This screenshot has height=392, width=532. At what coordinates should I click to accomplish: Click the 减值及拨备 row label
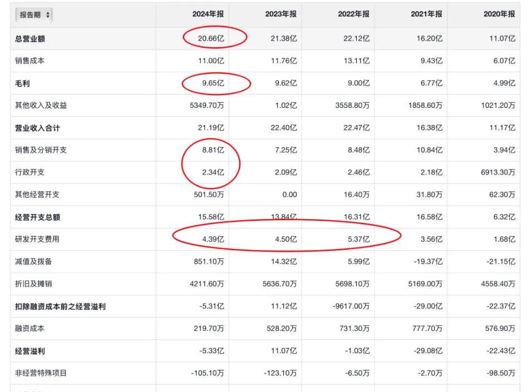[x=33, y=262]
